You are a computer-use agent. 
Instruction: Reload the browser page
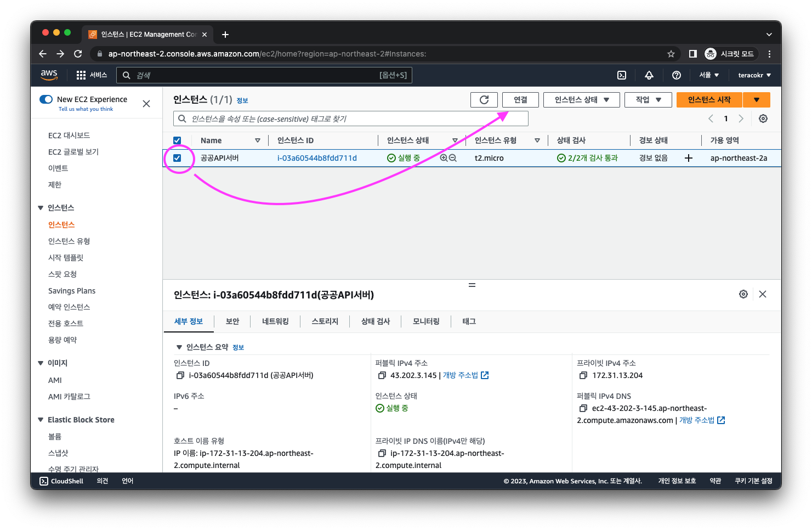click(78, 54)
